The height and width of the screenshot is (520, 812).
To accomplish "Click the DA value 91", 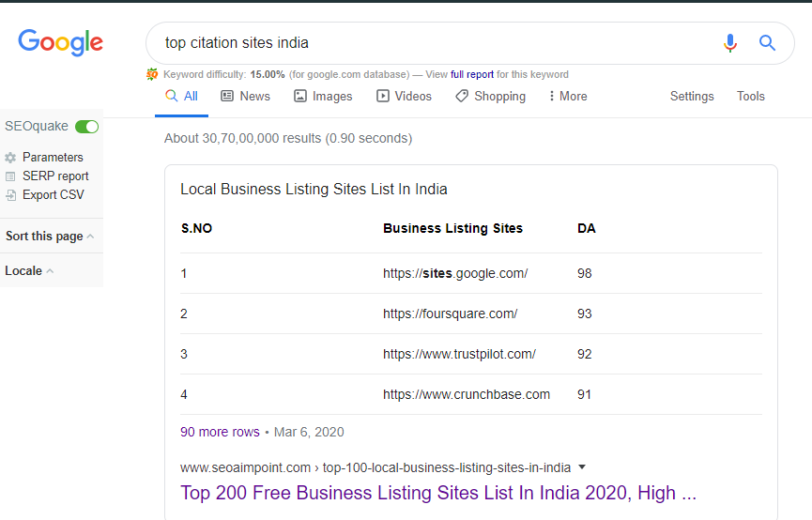I will tap(584, 394).
